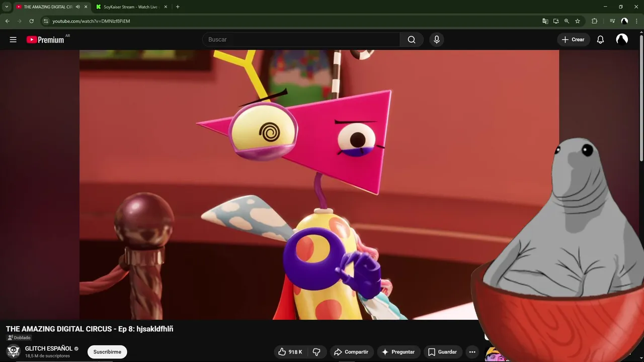Open the YouTube account avatar menu

pyautogui.click(x=622, y=40)
